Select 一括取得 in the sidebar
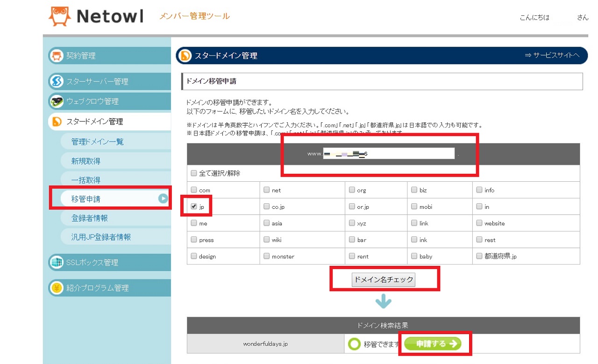The width and height of the screenshot is (598, 364). (86, 180)
